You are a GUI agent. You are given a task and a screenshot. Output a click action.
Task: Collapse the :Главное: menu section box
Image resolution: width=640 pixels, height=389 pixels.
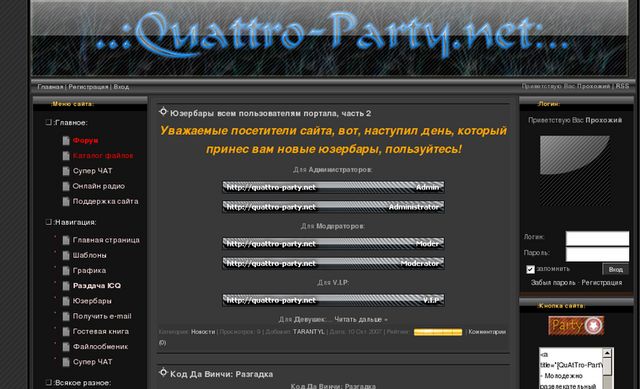[x=49, y=122]
